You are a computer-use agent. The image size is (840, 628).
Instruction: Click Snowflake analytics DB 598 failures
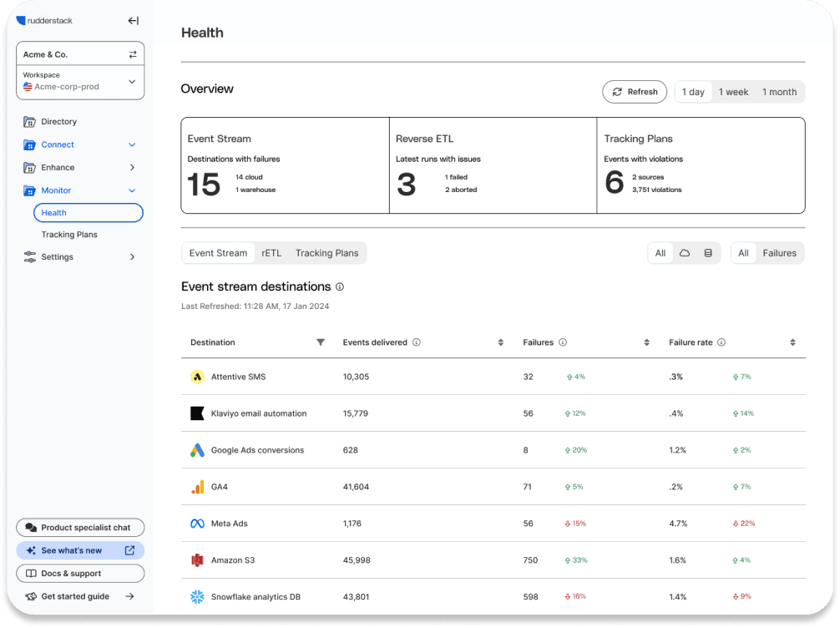530,597
